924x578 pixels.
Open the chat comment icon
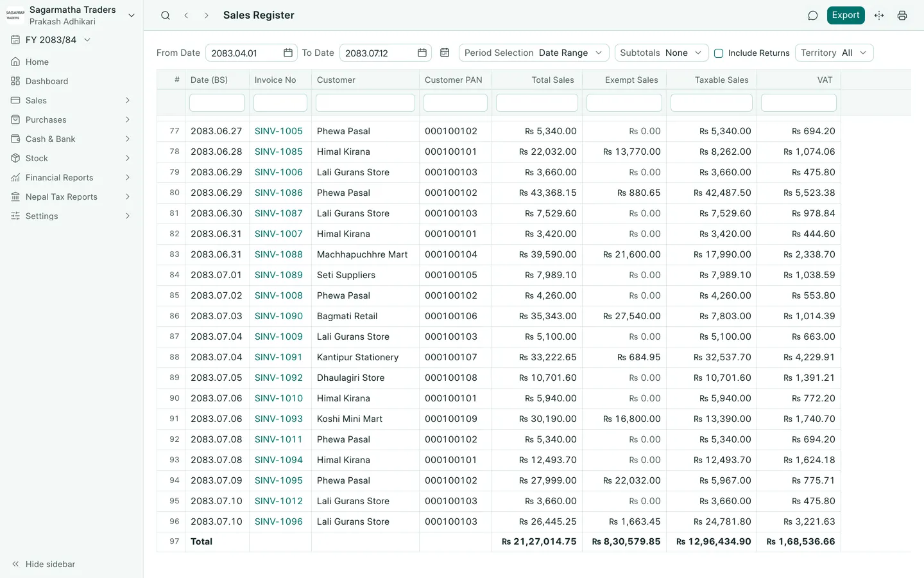pos(812,15)
